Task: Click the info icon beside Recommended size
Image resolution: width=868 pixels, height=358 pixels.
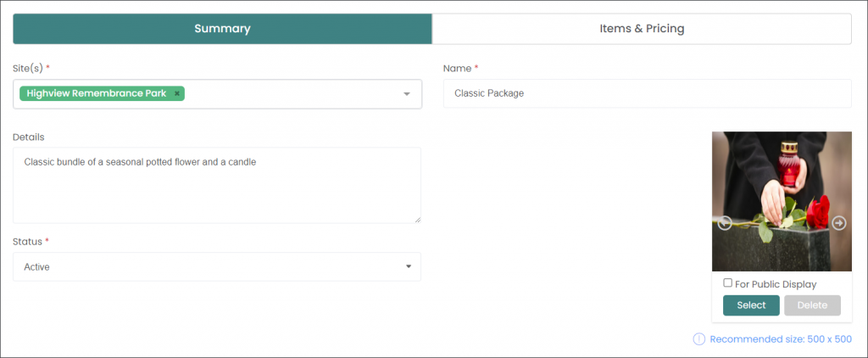Action: (x=699, y=339)
